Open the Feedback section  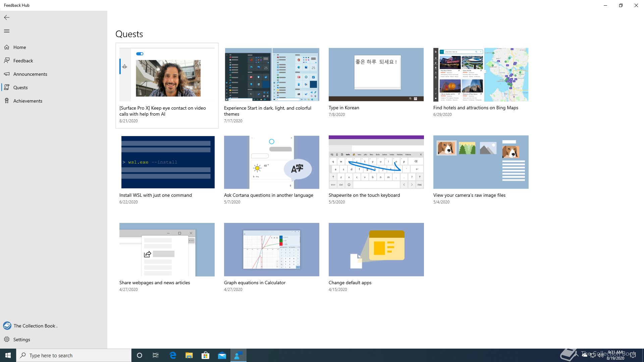[x=54, y=61]
